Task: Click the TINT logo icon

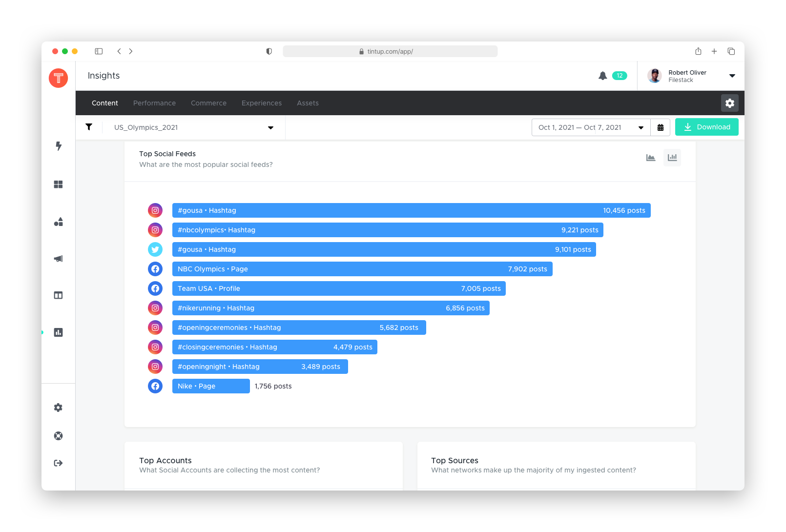Action: pos(58,78)
